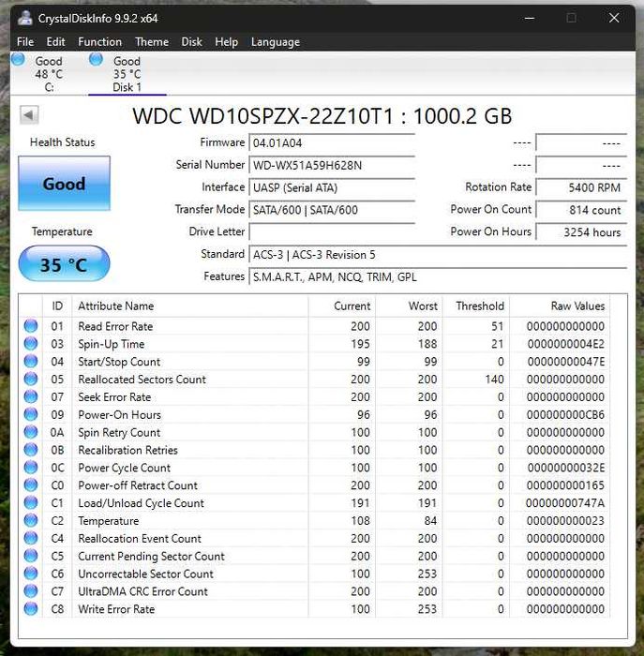Image resolution: width=644 pixels, height=656 pixels.
Task: Click the Power On Hours value
Action: pyautogui.click(x=581, y=232)
